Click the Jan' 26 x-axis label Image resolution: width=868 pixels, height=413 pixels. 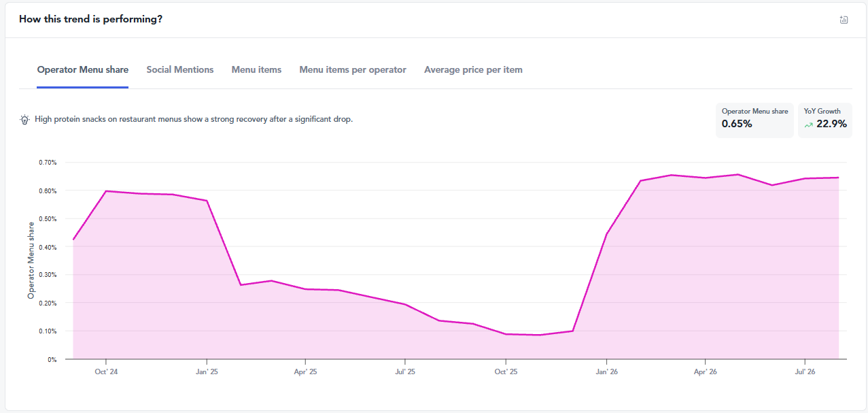606,371
